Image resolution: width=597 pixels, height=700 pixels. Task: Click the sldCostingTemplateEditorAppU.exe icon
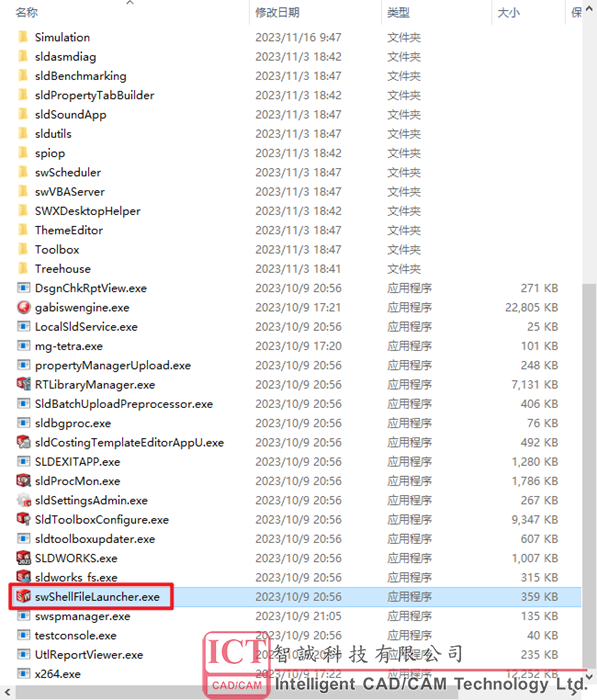pos(23,442)
